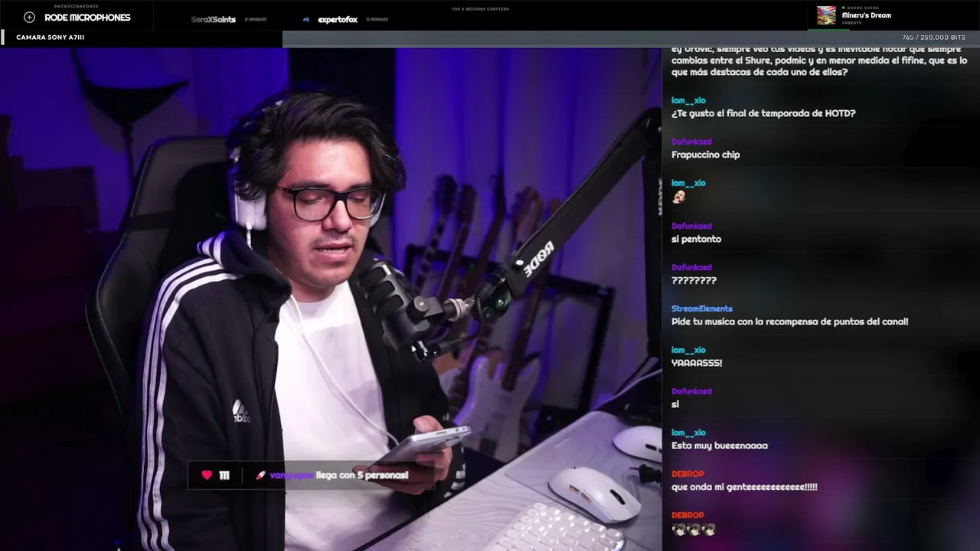The height and width of the screenshot is (551, 980).
Task: Click the 111 likes count
Action: (224, 475)
